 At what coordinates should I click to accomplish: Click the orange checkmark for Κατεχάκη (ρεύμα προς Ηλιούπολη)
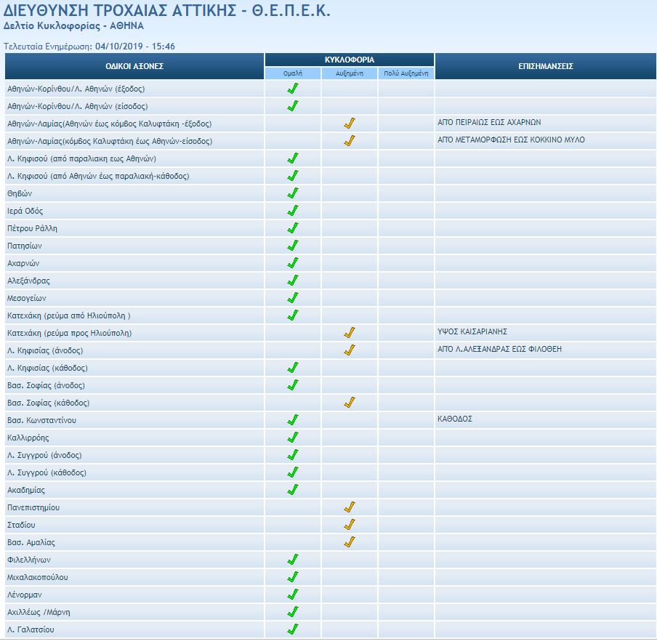tap(350, 333)
